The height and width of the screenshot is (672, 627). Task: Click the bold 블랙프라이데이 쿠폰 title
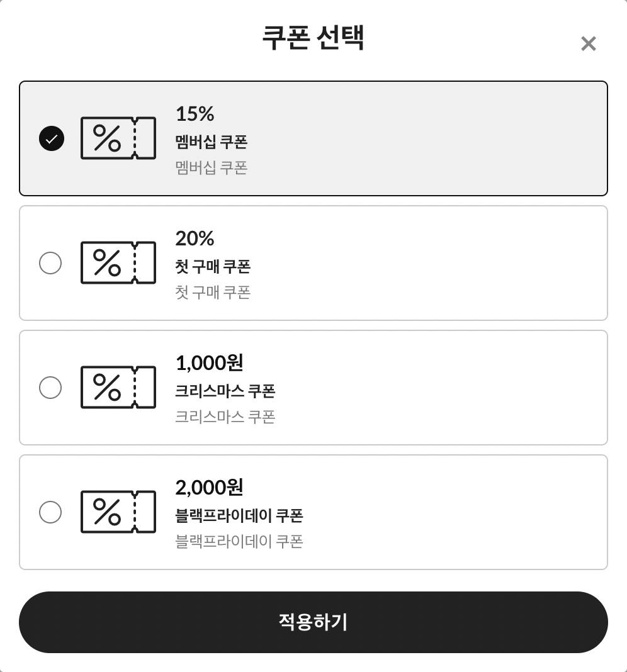click(239, 515)
